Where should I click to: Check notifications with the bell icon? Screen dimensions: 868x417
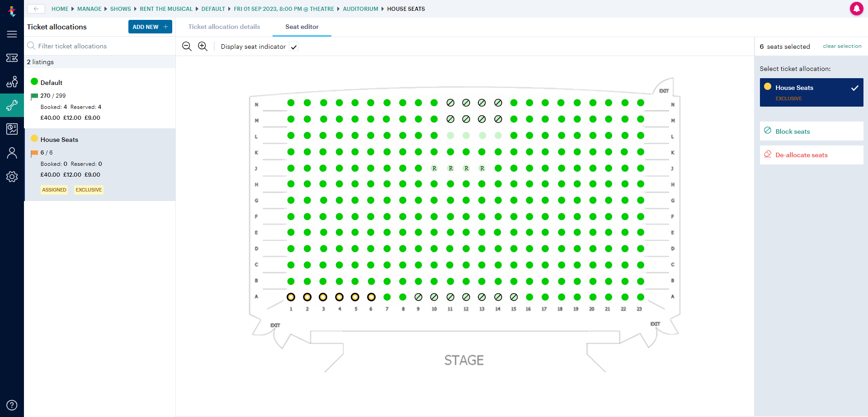point(857,9)
